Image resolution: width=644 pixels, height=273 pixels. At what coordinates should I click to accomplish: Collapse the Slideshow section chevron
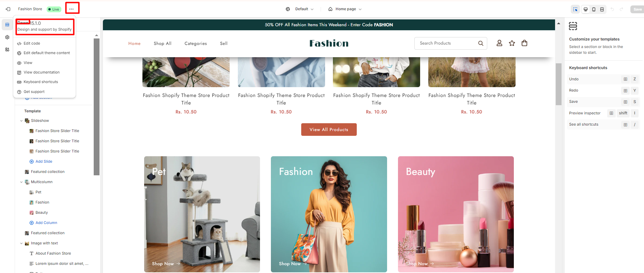click(x=21, y=121)
